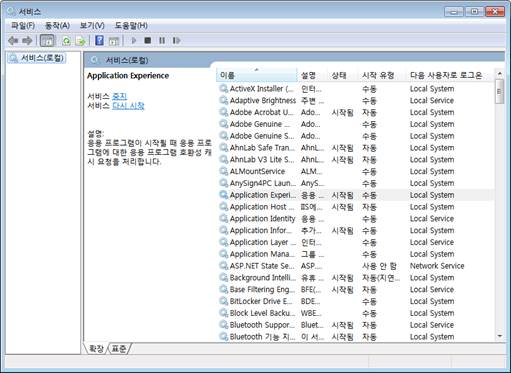The image size is (511, 373).
Task: Select the Adobe Acrobat U... service row
Action: pyautogui.click(x=355, y=112)
